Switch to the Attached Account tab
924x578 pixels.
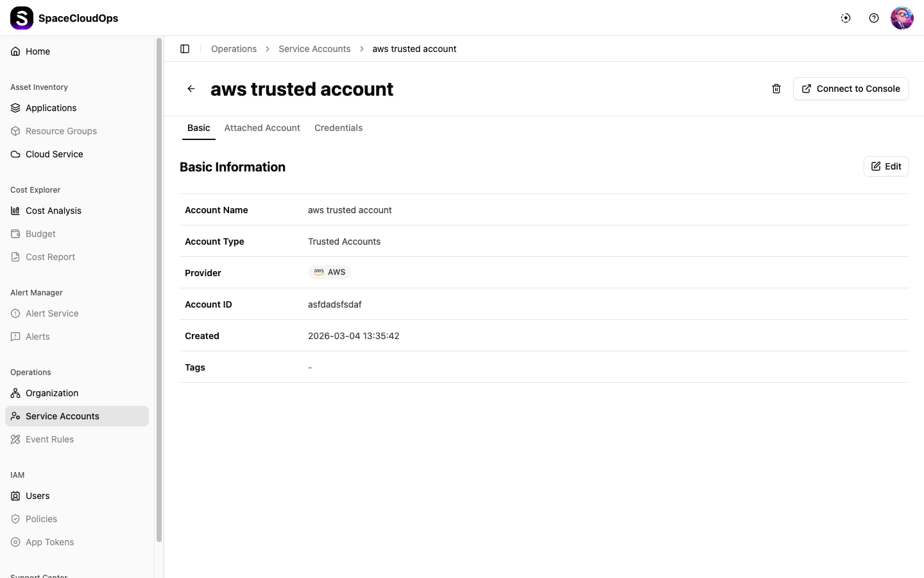(262, 128)
